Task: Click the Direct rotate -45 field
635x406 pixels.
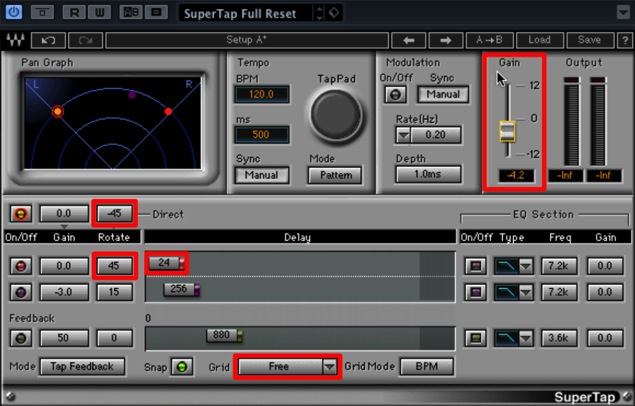Action: click(115, 213)
